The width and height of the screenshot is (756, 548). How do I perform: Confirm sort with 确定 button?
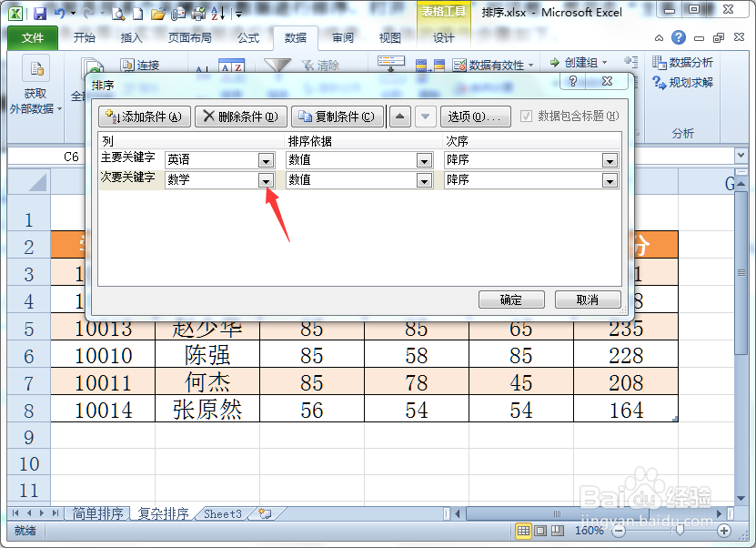point(511,299)
